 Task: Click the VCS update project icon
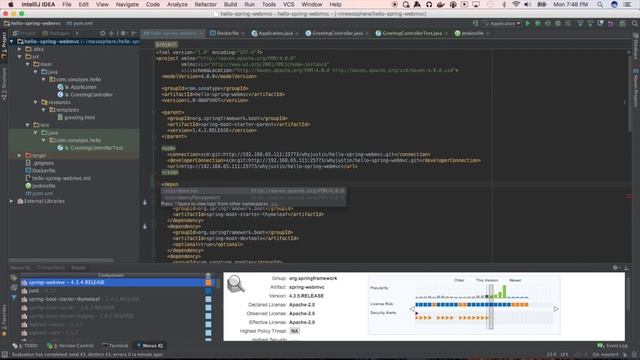pyautogui.click(x=580, y=24)
